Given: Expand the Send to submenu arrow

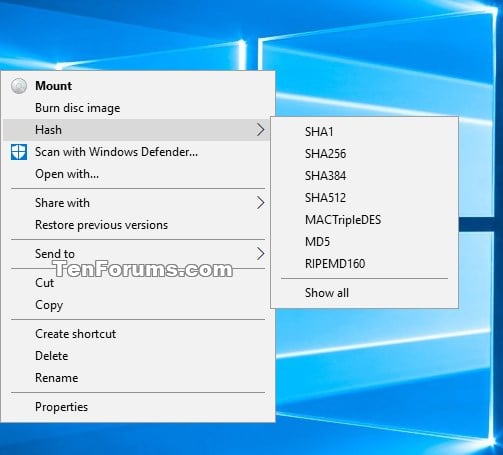Looking at the screenshot, I should click(261, 254).
